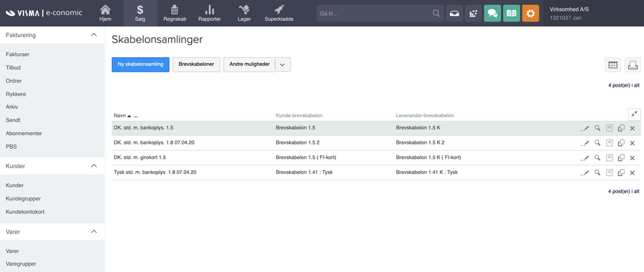This screenshot has height=272, width=644.
Task: Preview DK. std. m. bankoplys. 1.8 07.04.20 with magnifier
Action: (x=597, y=143)
